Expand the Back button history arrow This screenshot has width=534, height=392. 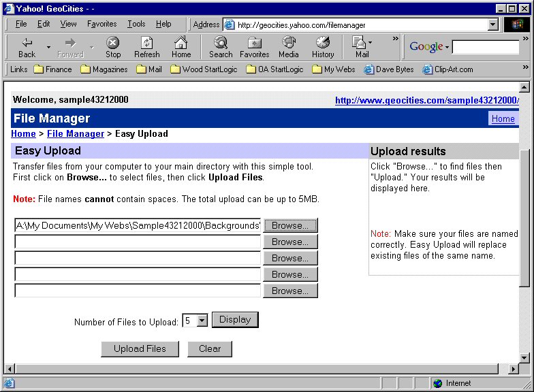pyautogui.click(x=49, y=47)
